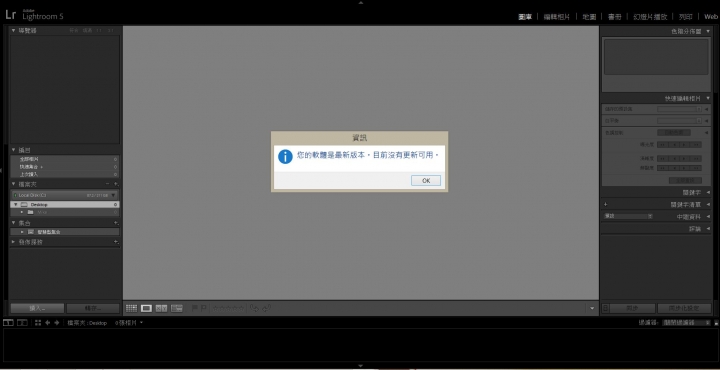Click 全部重設 reset all button
The image size is (720, 370).
(685, 180)
